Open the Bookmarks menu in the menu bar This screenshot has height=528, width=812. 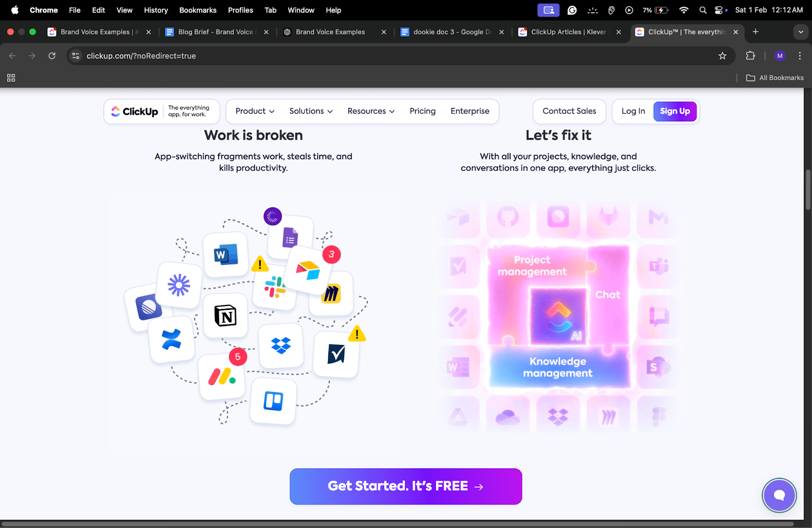tap(198, 10)
